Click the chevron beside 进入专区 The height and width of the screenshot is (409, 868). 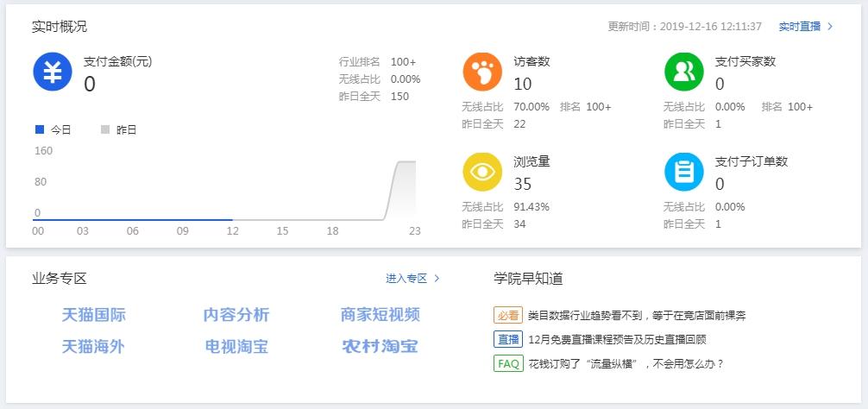(437, 279)
